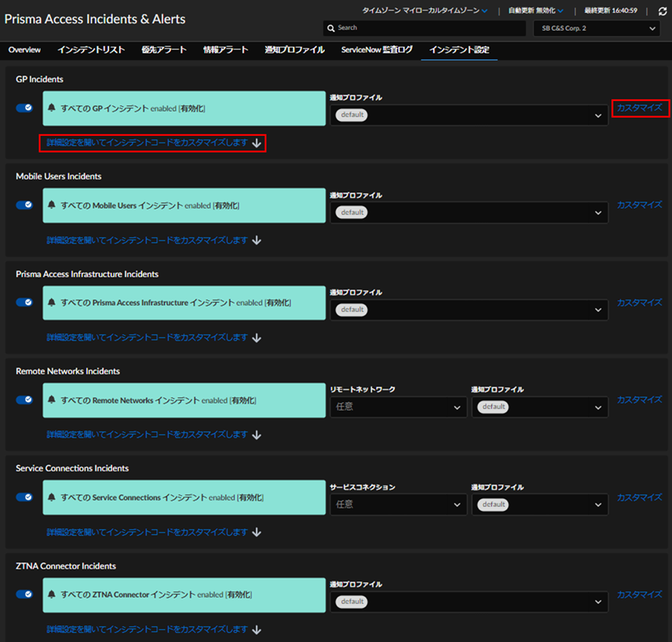Expand Mobile Users advanced settings link
The width and height of the screenshot is (672, 642).
pyautogui.click(x=147, y=240)
